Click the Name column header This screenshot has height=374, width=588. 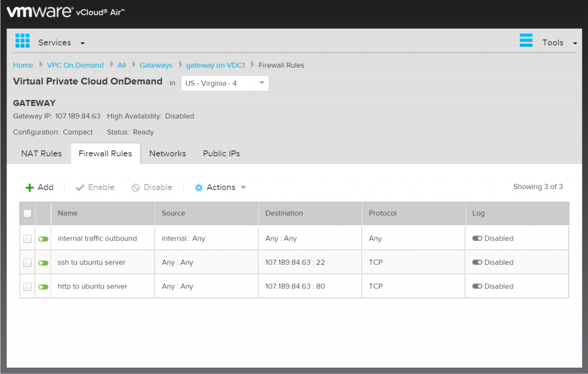[103, 214]
